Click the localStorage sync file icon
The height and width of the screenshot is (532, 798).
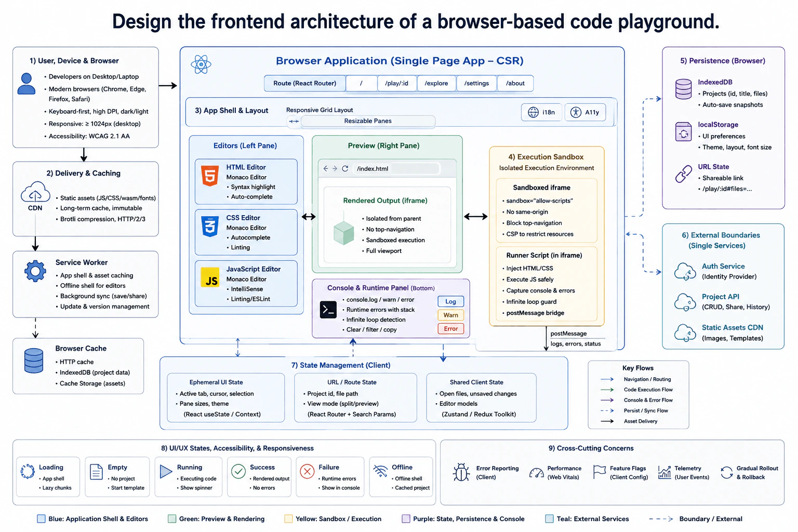(x=684, y=132)
